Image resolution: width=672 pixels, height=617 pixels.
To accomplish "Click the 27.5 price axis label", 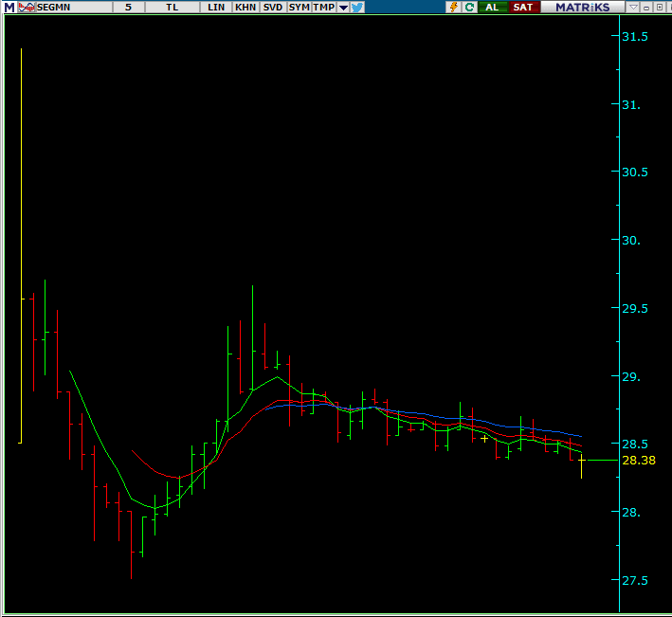I will coord(635,581).
